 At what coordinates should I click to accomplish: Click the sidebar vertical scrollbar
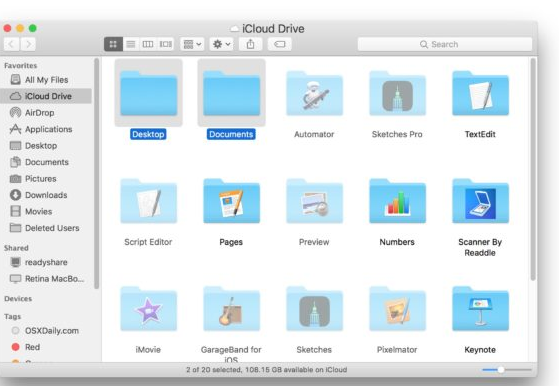click(96, 174)
